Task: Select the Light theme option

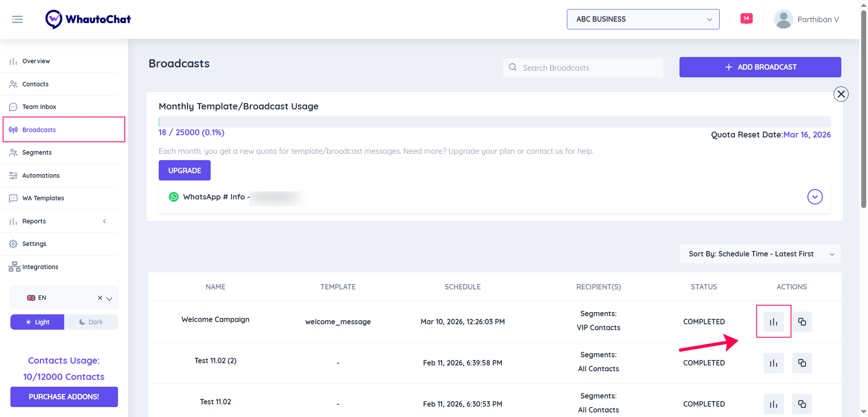Action: pos(37,322)
